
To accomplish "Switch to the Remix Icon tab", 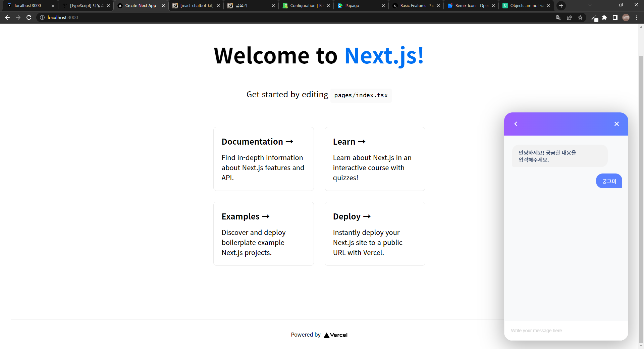I will pos(471,6).
